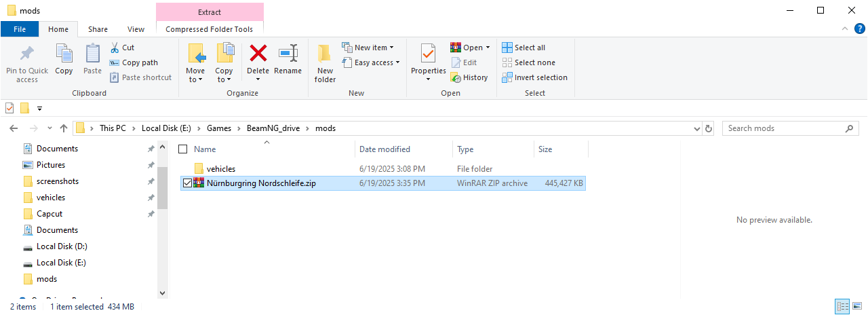This screenshot has height=315, width=868.
Task: Toggle the select-all checkbox in header
Action: point(182,149)
